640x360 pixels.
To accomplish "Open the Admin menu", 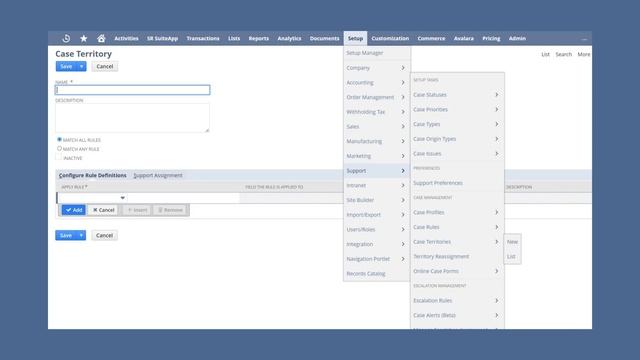I will (517, 38).
